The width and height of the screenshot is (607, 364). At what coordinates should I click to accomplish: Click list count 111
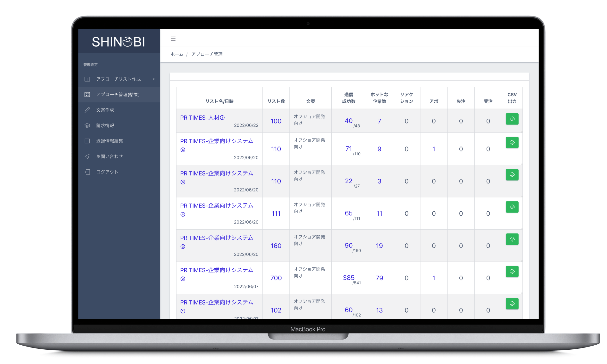[x=276, y=213]
